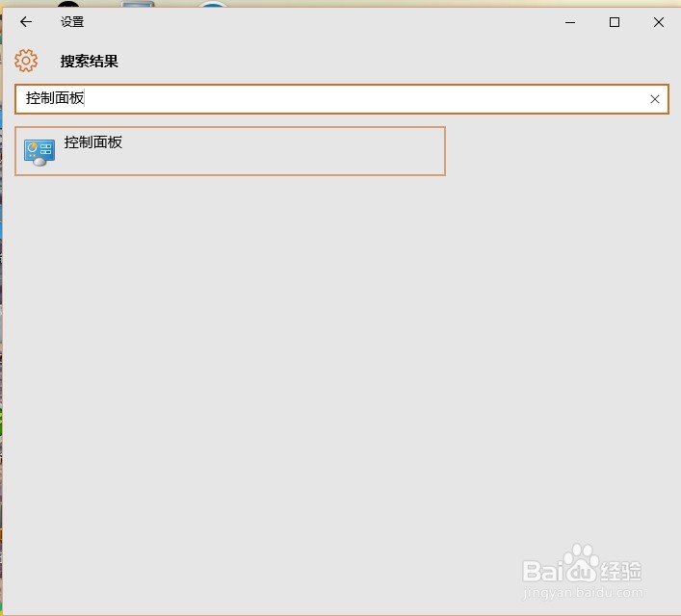
Task: Open the 控制面板 search result
Action: [230, 151]
